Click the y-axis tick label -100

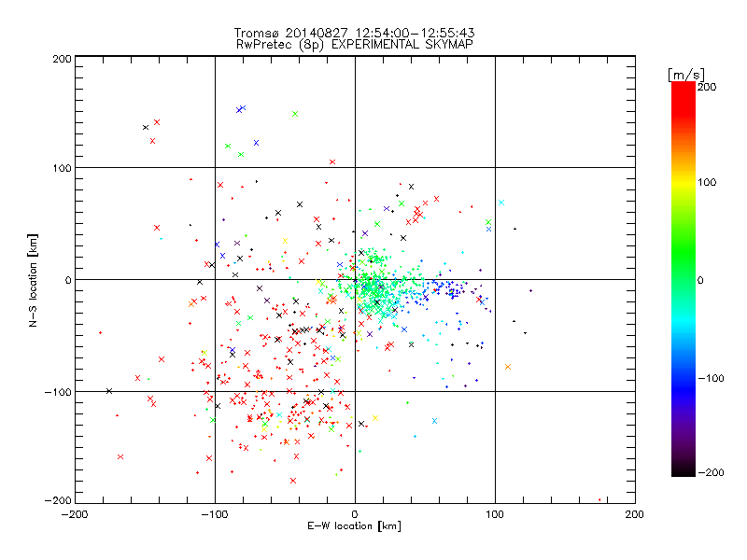[x=58, y=392]
